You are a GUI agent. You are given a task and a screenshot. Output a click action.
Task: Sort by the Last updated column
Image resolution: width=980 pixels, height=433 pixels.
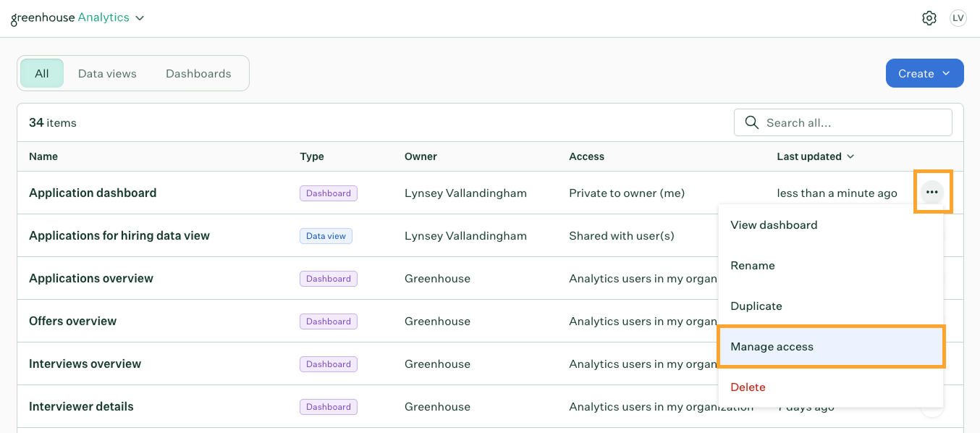815,156
